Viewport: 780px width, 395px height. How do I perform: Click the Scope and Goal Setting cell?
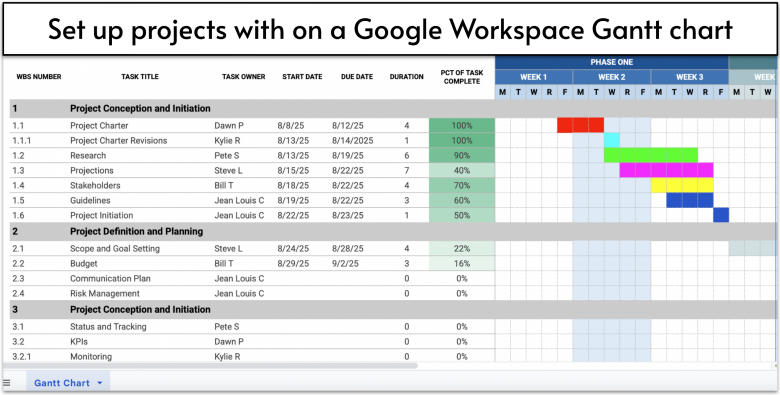tap(115, 248)
